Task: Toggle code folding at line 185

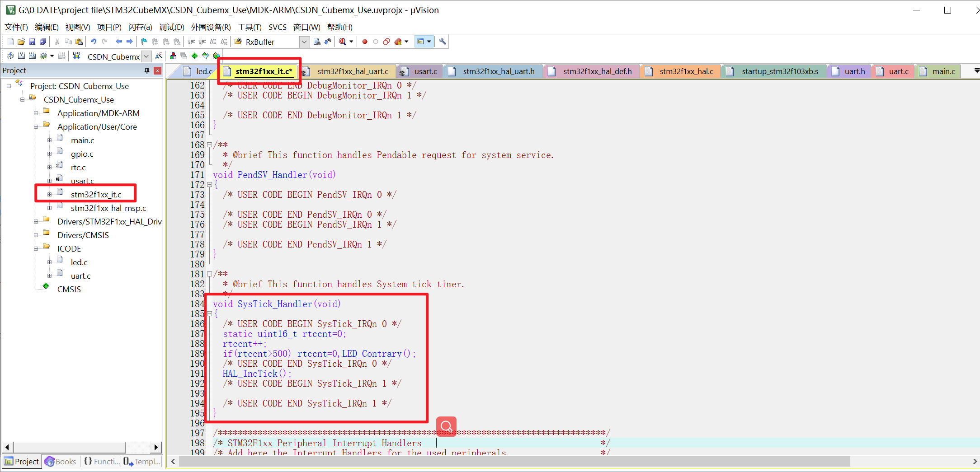Action: 209,314
